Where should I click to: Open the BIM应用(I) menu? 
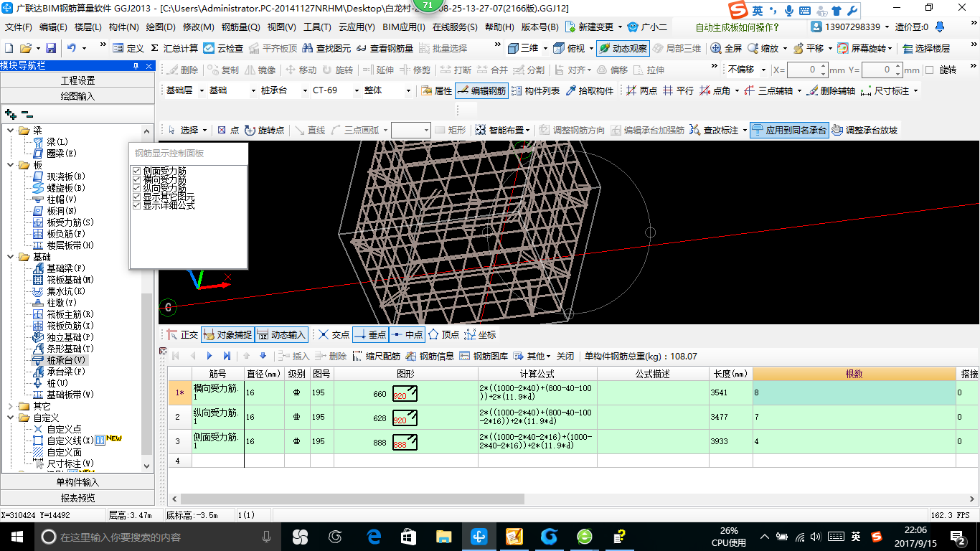point(404,27)
